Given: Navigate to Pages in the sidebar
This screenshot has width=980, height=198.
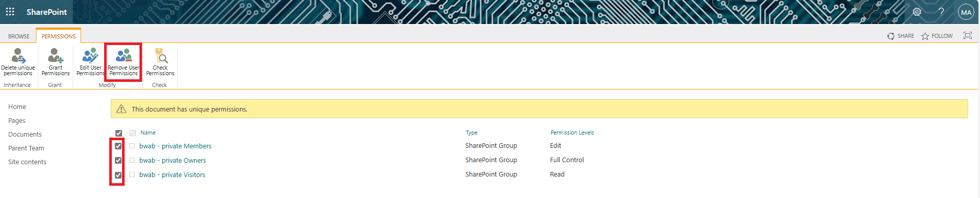Looking at the screenshot, I should tap(17, 120).
